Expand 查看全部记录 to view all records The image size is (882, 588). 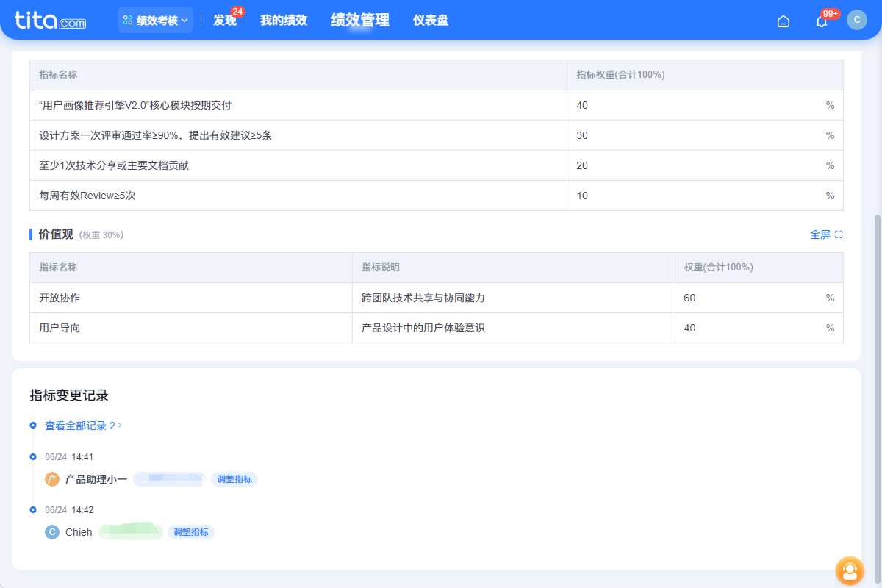(x=77, y=425)
